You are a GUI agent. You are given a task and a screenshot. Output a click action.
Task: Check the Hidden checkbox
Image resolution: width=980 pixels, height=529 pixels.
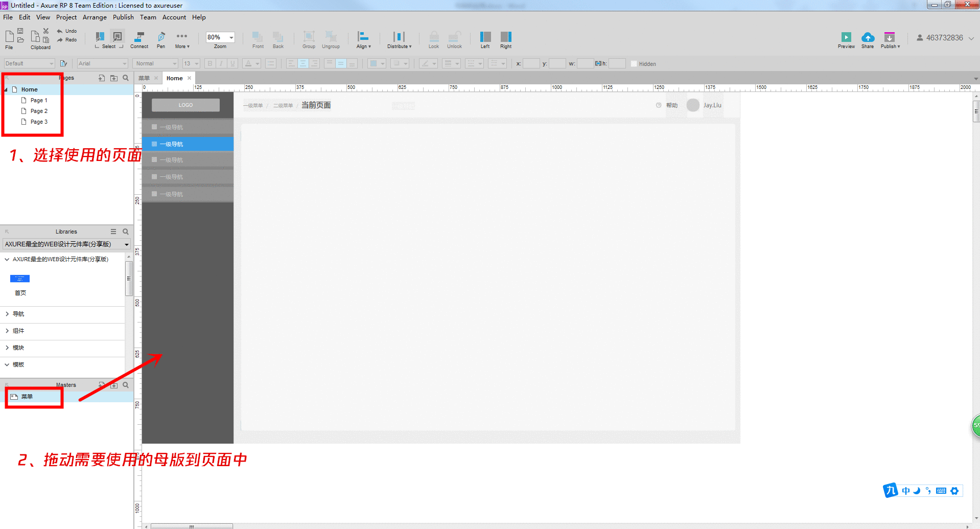click(x=634, y=64)
